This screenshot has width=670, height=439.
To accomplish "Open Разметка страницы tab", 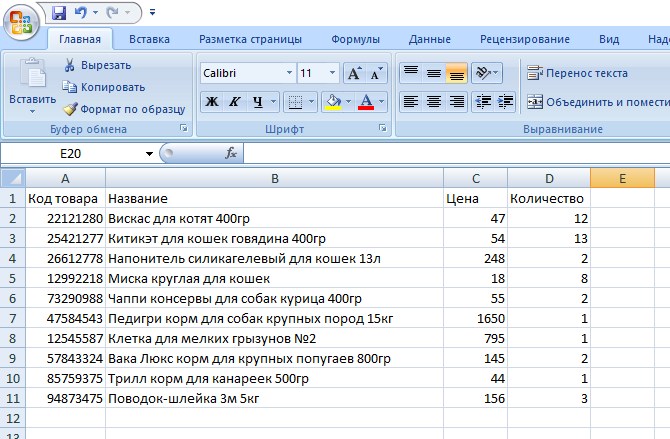I will (250, 39).
